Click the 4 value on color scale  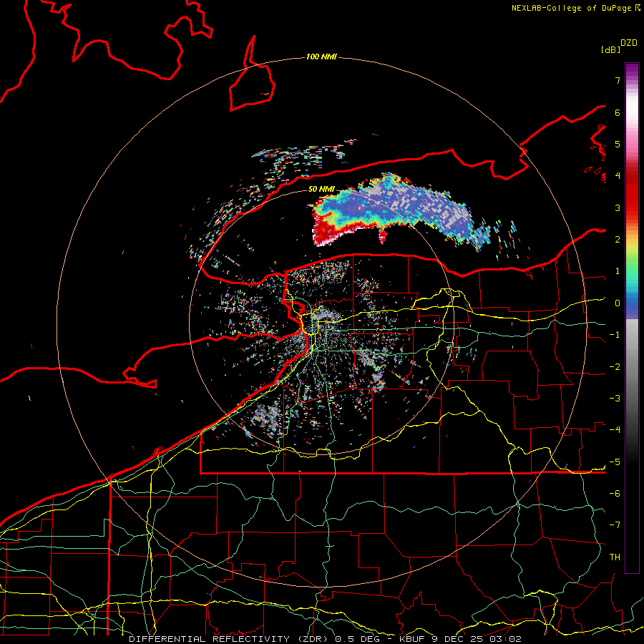618,176
